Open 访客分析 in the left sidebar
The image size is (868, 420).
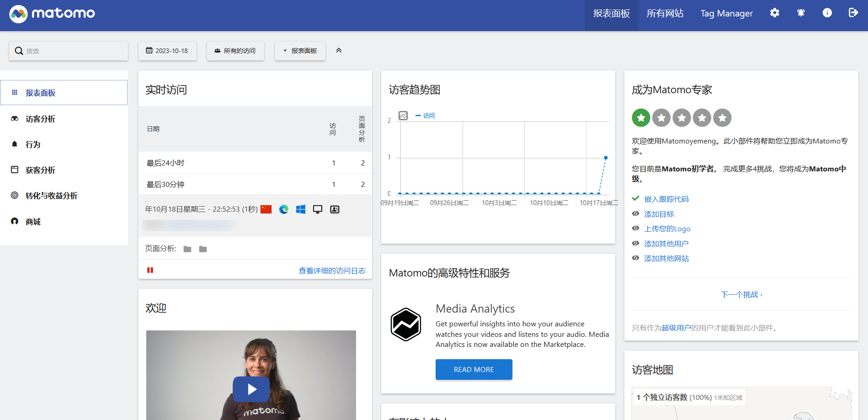(40, 119)
